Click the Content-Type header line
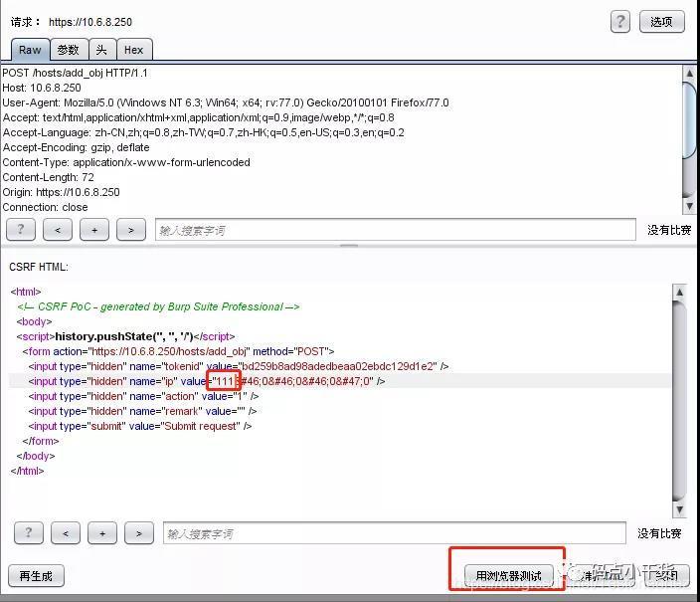Image resolution: width=700 pixels, height=602 pixels. [x=126, y=162]
